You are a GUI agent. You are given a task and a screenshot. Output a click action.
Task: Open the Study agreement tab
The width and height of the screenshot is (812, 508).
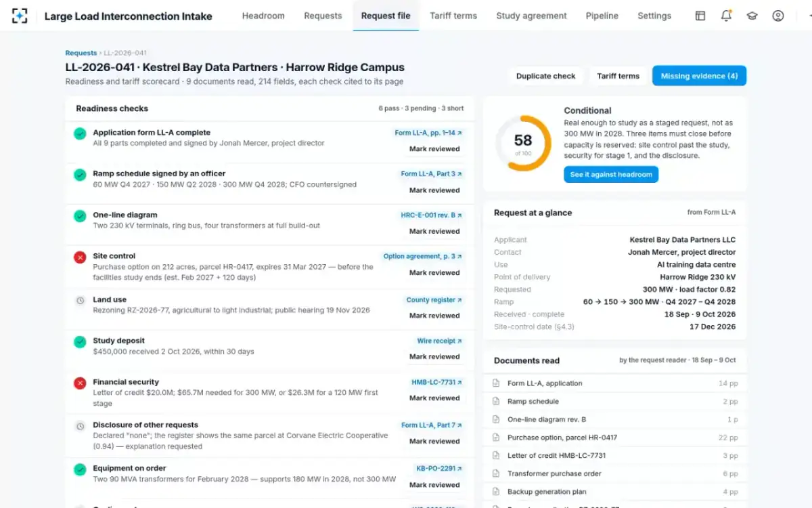pos(531,16)
